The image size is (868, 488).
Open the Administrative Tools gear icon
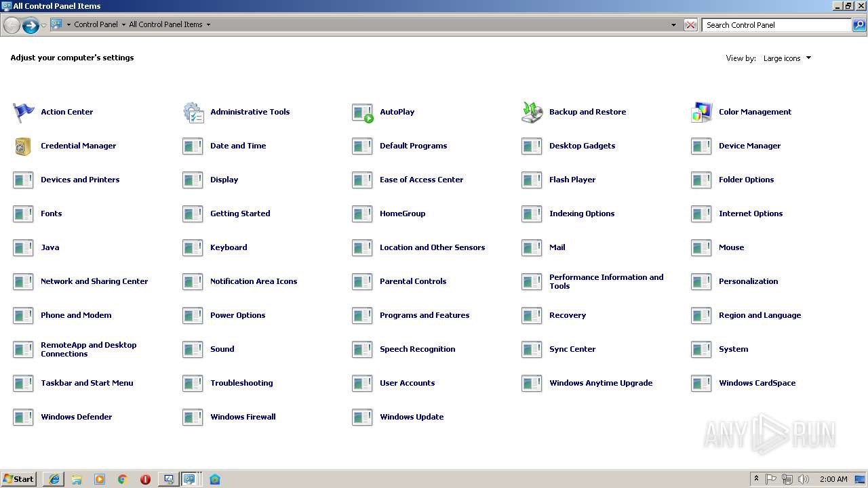193,112
